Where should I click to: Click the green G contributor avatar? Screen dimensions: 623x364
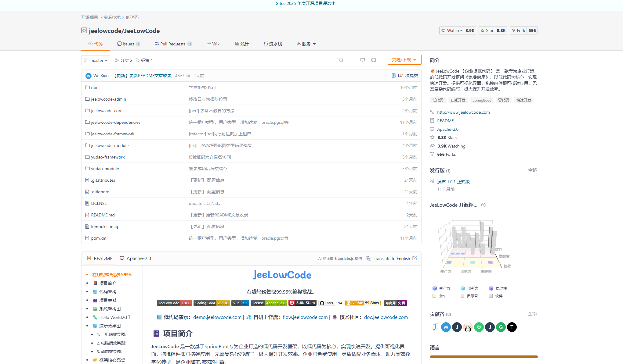tap(501, 327)
